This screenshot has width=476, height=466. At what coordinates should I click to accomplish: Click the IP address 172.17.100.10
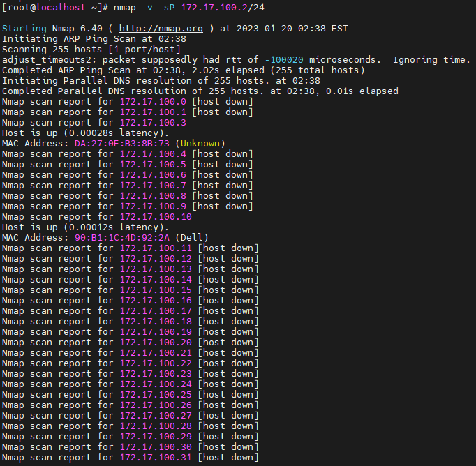click(155, 217)
